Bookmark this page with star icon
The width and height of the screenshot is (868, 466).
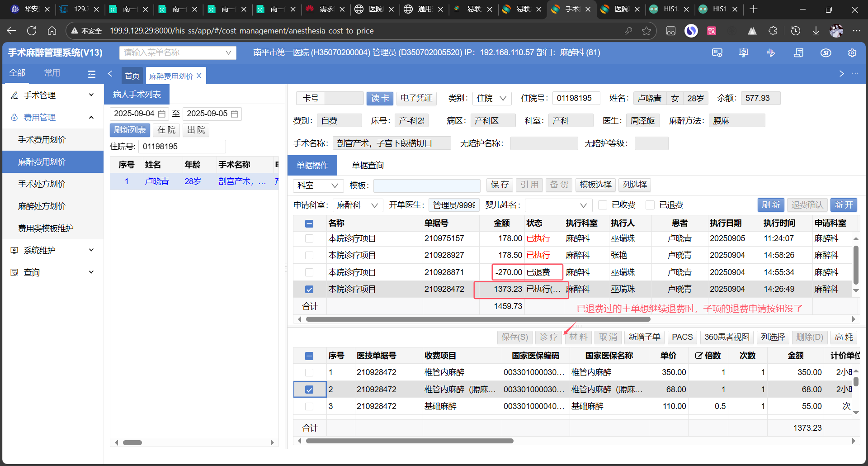tap(646, 31)
